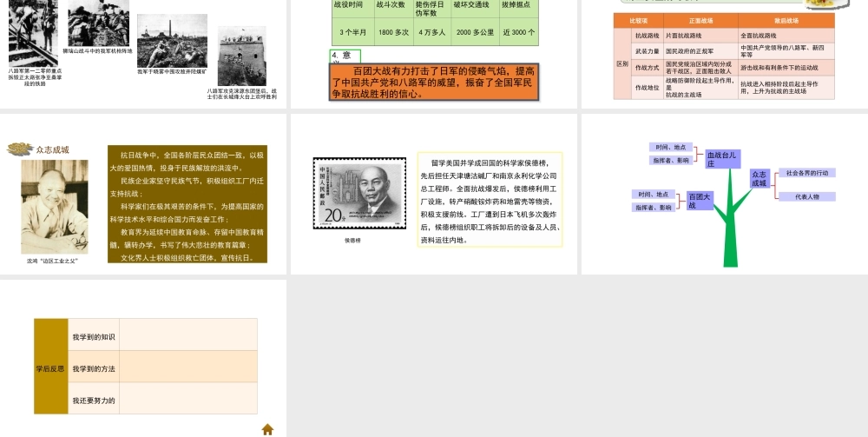Click 时间、地点 node linked to 血战台儿庄
Viewport: 868px width, 437px height.
(670, 148)
